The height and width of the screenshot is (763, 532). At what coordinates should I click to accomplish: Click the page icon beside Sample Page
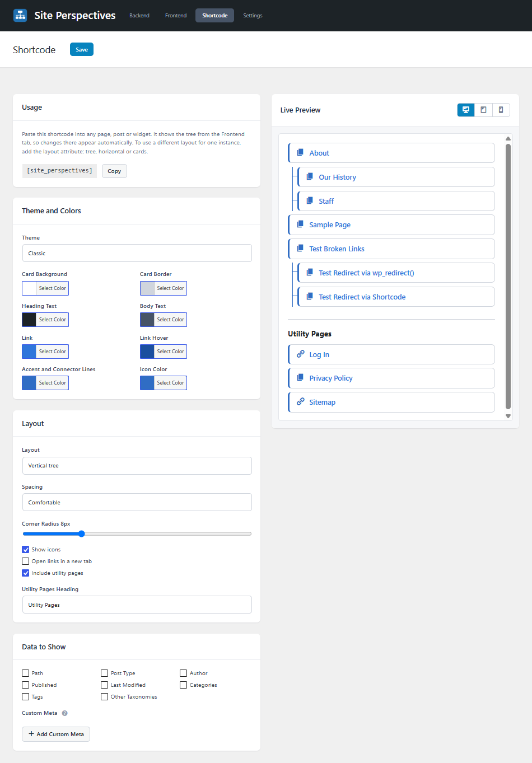point(300,224)
